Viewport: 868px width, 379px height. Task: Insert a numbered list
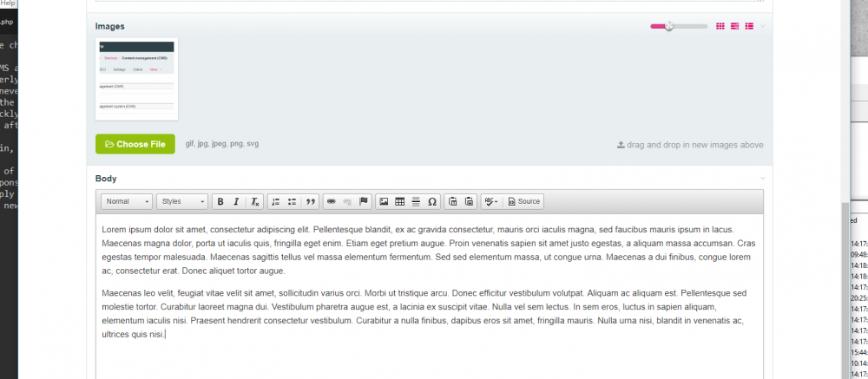point(276,201)
